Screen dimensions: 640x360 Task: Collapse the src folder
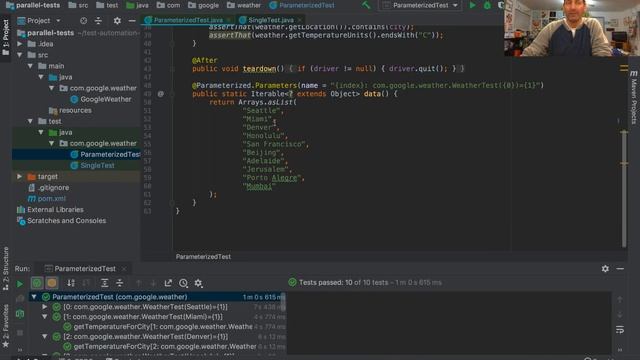[x=20, y=55]
